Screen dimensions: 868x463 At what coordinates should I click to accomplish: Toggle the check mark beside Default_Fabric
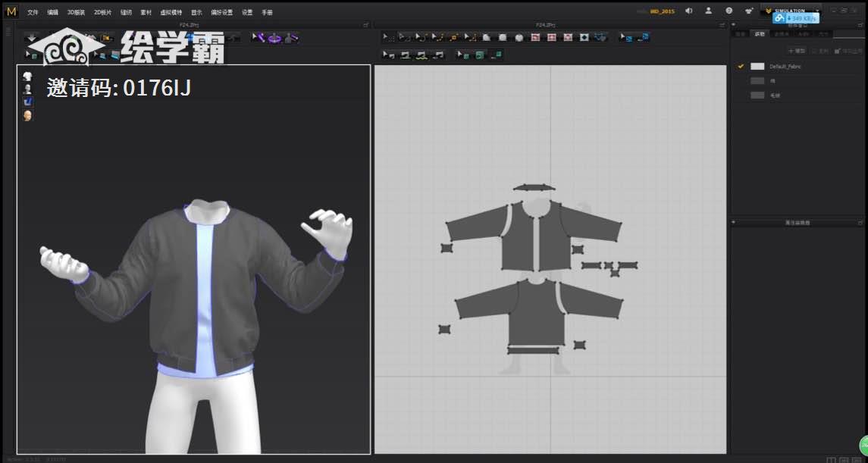pyautogui.click(x=741, y=66)
